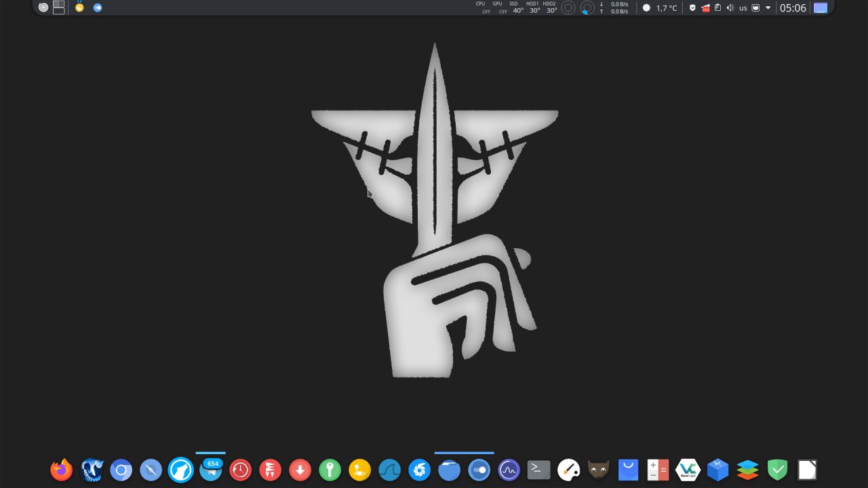Open the paint palette app
This screenshot has height=488, width=868.
(x=569, y=470)
